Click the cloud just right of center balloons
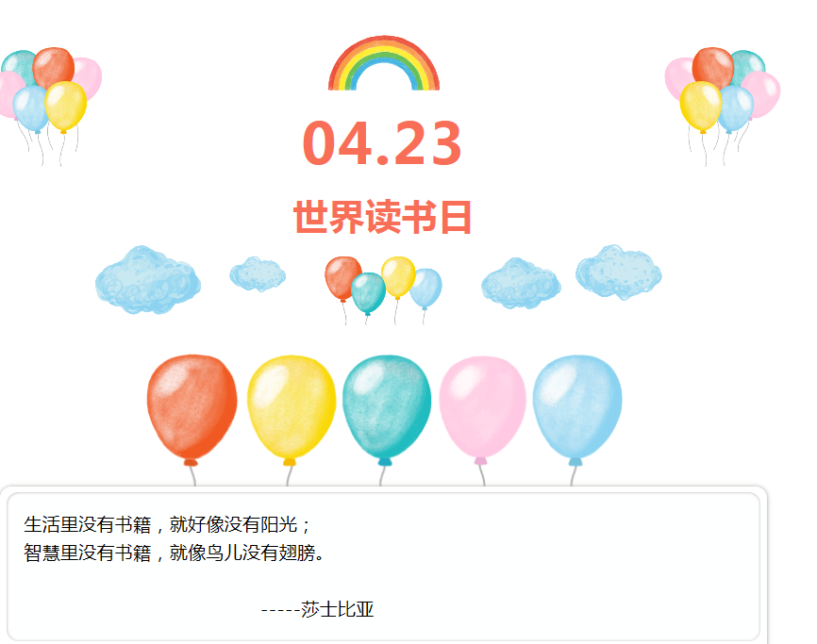 click(x=521, y=283)
